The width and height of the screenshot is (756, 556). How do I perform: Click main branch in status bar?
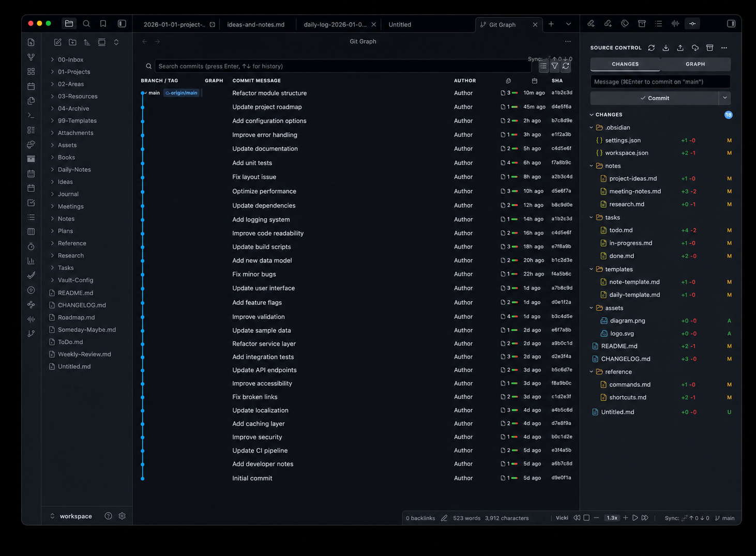[x=725, y=518]
